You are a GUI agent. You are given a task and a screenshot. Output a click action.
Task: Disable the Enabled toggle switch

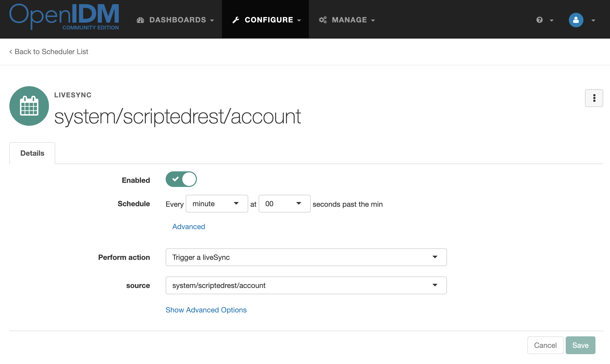[x=181, y=179]
